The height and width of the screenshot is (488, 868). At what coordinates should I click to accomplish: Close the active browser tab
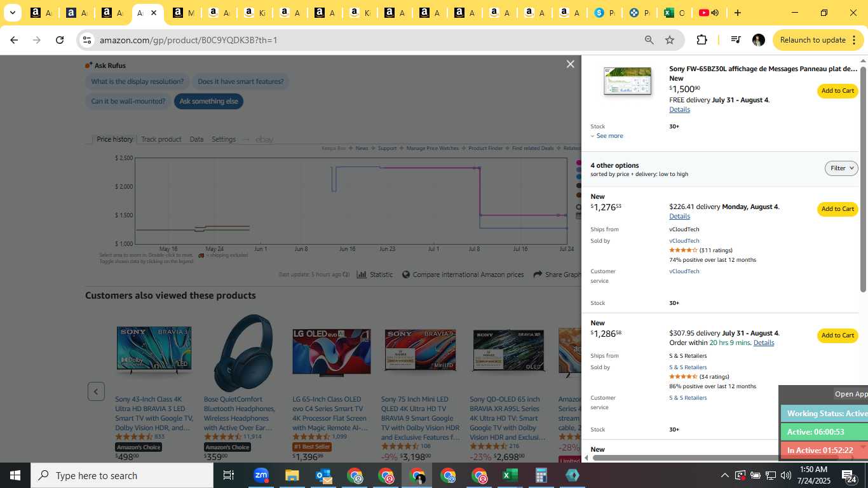154,13
